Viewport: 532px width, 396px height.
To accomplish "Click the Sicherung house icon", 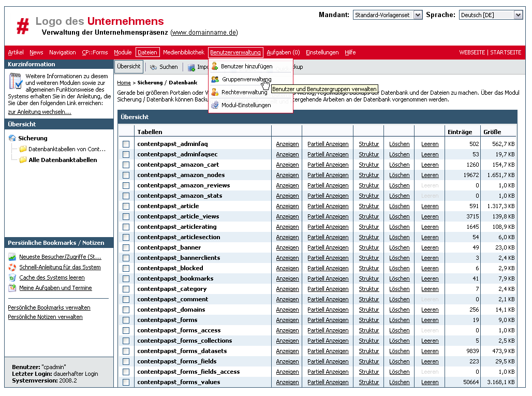I will tap(12, 138).
